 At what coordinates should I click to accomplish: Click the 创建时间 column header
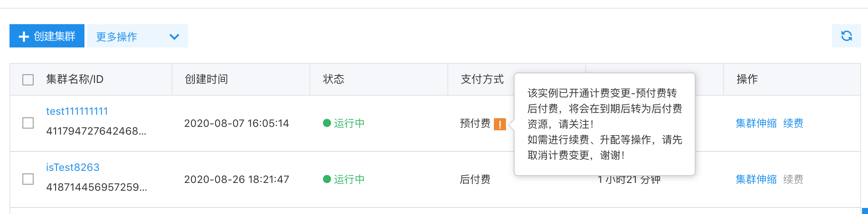206,79
